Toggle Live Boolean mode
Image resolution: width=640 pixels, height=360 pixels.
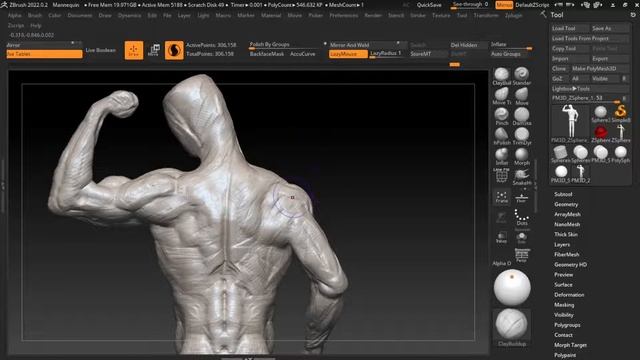tap(100, 50)
